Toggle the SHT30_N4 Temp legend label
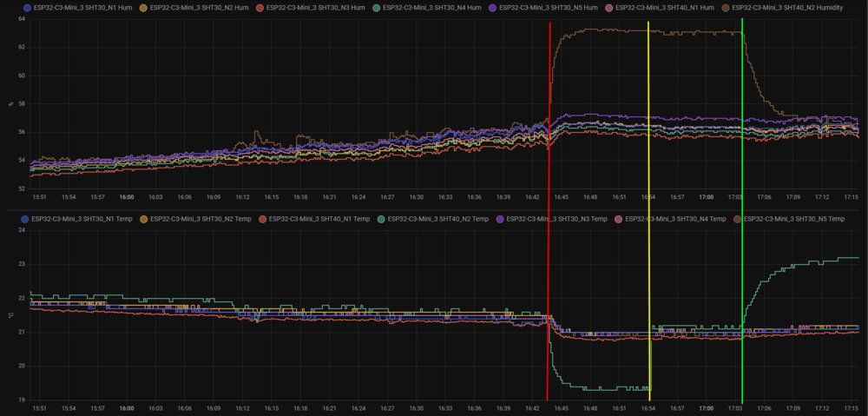868x416 pixels. click(675, 219)
